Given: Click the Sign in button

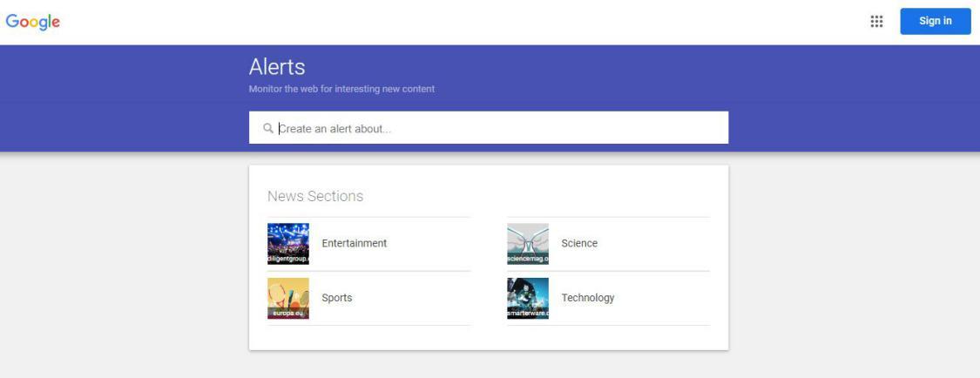Looking at the screenshot, I should coord(935,21).
